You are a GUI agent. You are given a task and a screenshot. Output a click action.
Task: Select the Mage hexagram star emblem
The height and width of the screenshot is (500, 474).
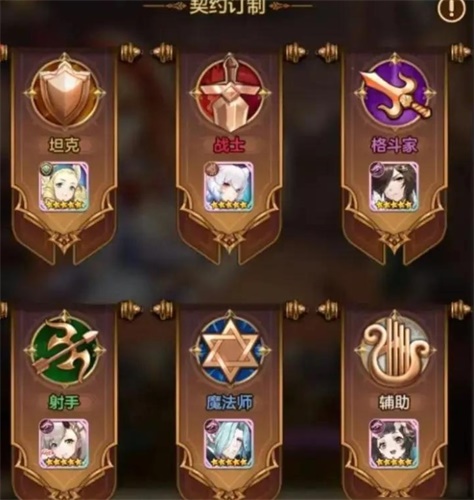(229, 350)
